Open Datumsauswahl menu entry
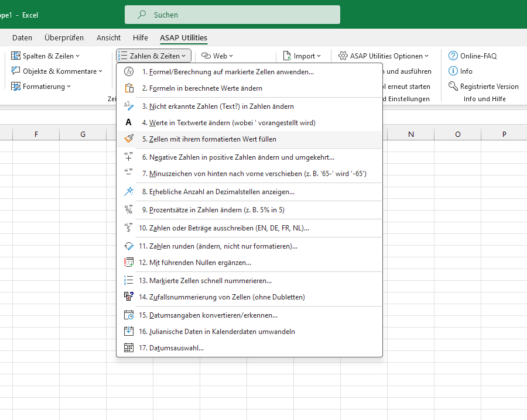 249,348
